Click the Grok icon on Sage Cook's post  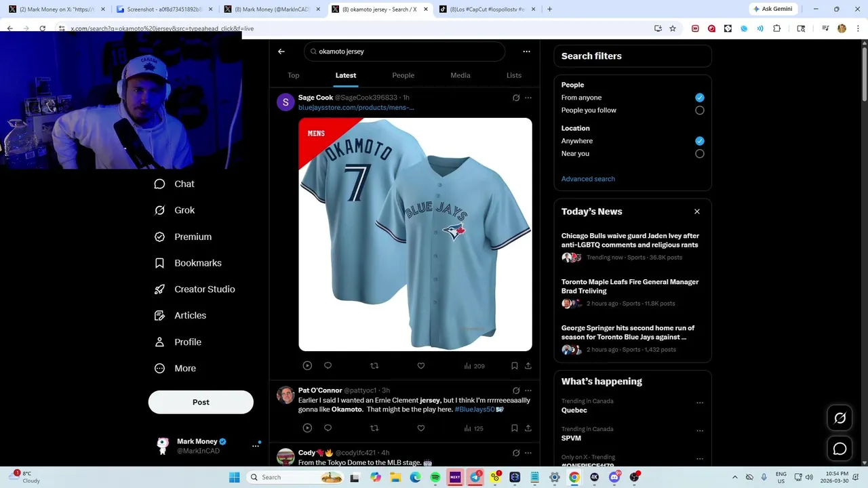pos(516,98)
